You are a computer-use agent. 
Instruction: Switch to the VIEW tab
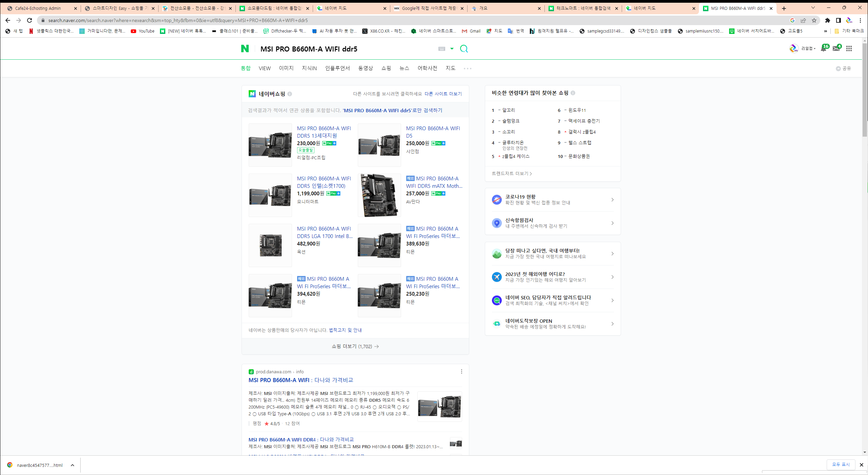(x=265, y=68)
